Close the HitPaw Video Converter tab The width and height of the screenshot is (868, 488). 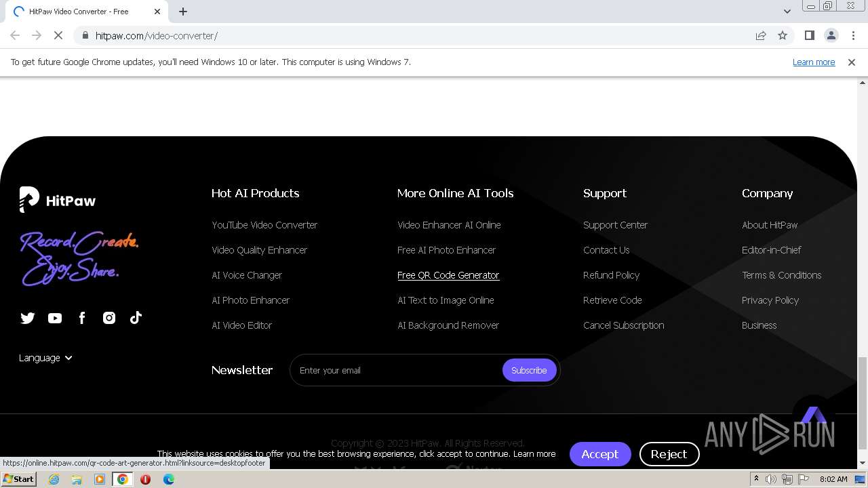(157, 12)
